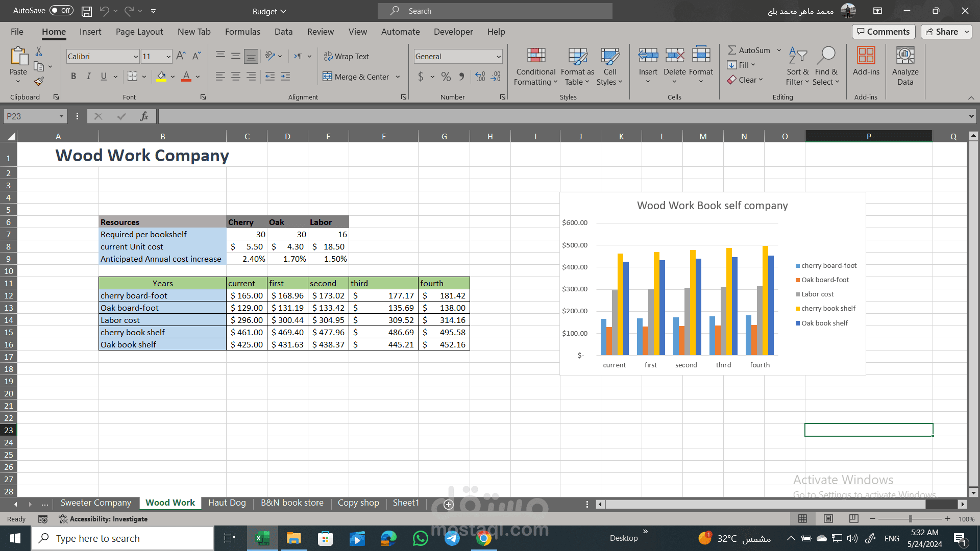Click the Conditional Formatting icon
This screenshot has width=980, height=551.
pyautogui.click(x=535, y=56)
